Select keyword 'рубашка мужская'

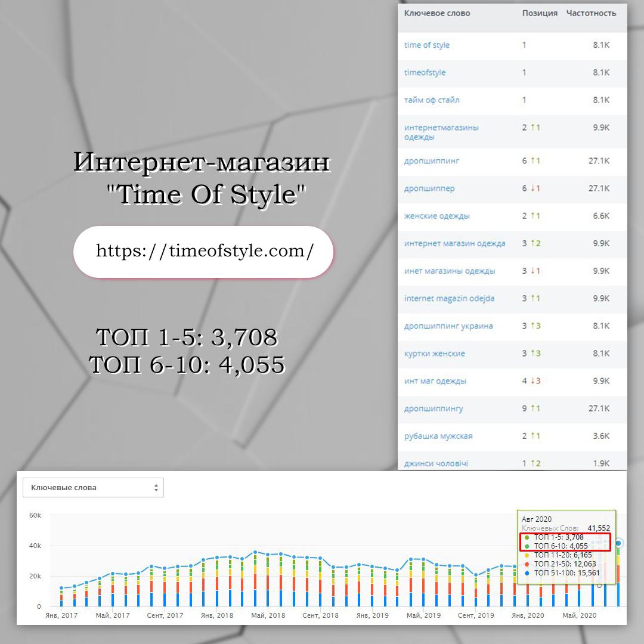(x=438, y=436)
